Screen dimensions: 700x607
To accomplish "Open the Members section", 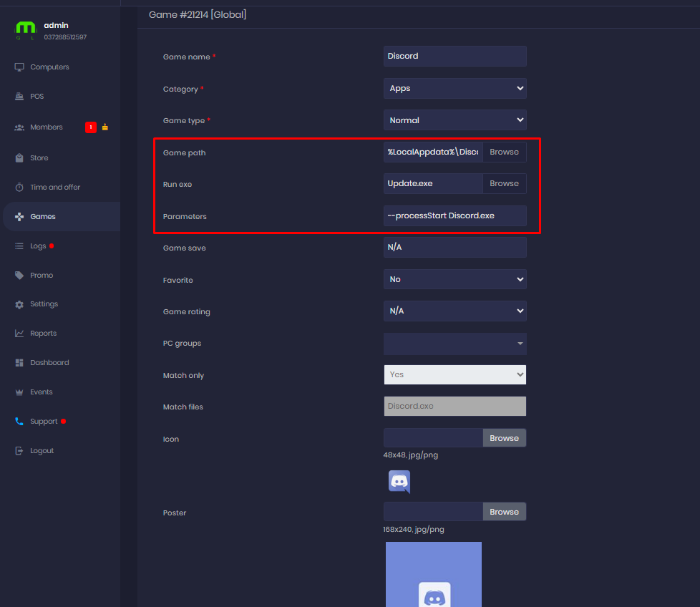I will point(47,127).
